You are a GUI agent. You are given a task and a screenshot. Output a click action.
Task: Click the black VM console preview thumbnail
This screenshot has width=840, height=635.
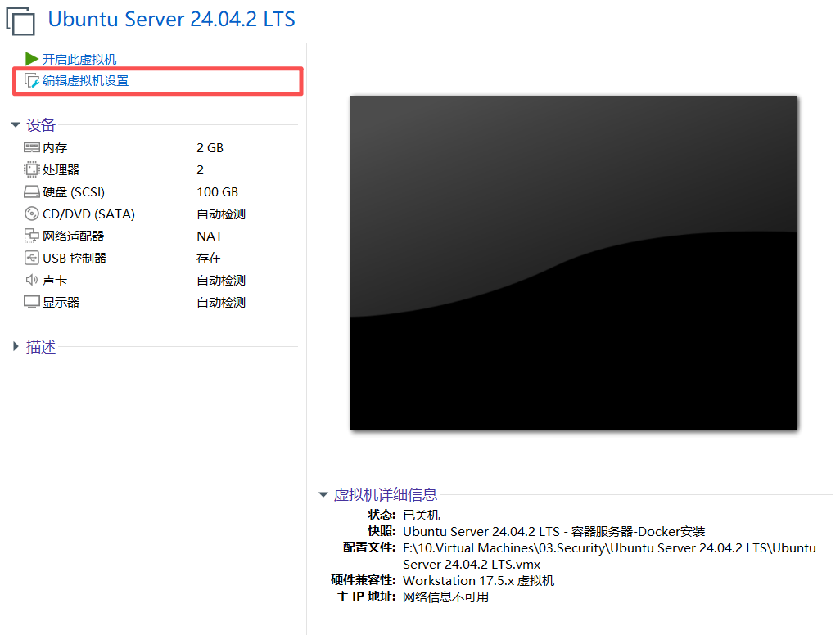coord(573,263)
